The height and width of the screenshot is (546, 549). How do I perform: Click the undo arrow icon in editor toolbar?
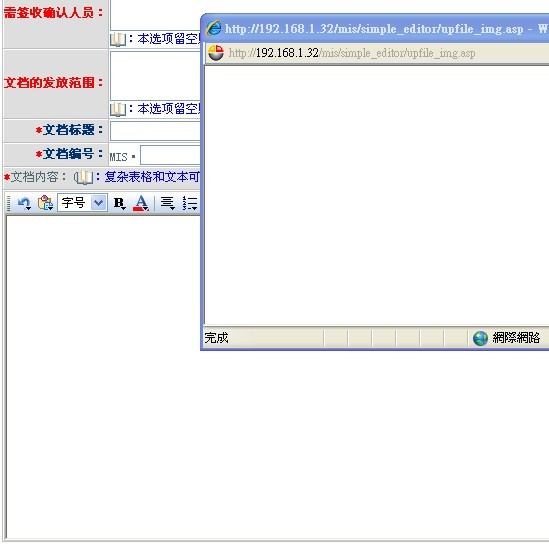[24, 203]
